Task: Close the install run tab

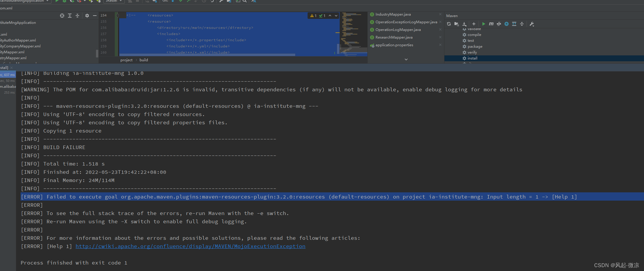Action: [11, 68]
